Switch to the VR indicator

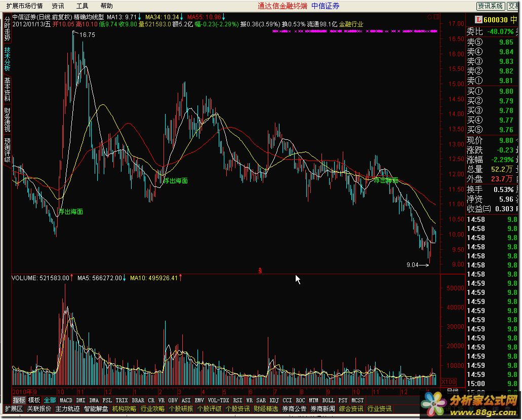[x=162, y=400]
